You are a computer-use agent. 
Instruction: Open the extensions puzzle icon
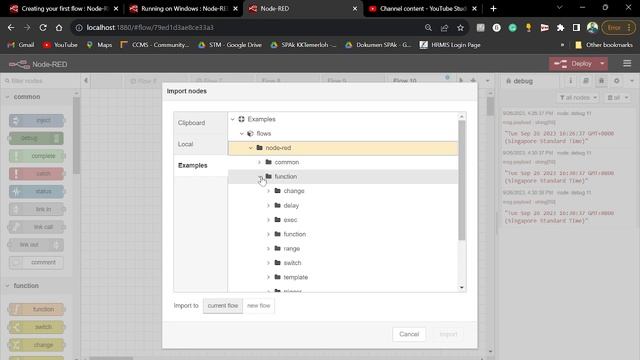(560, 27)
